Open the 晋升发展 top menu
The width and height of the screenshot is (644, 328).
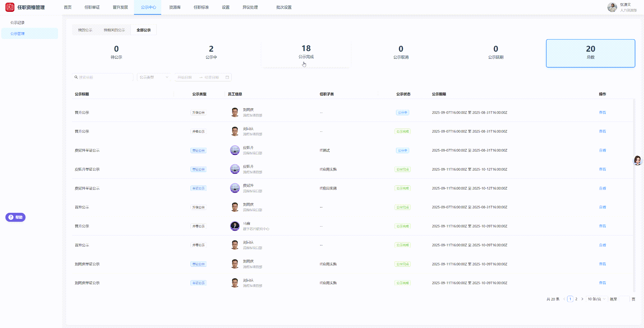(120, 7)
